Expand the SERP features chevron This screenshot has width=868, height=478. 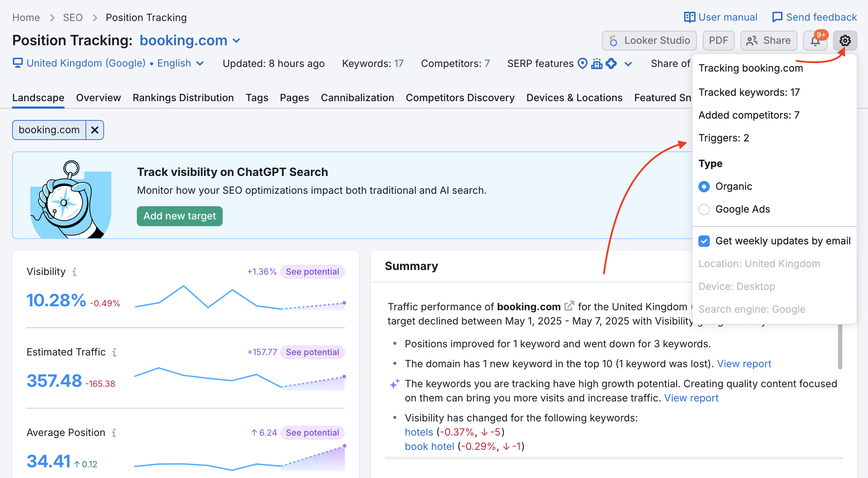(x=628, y=64)
